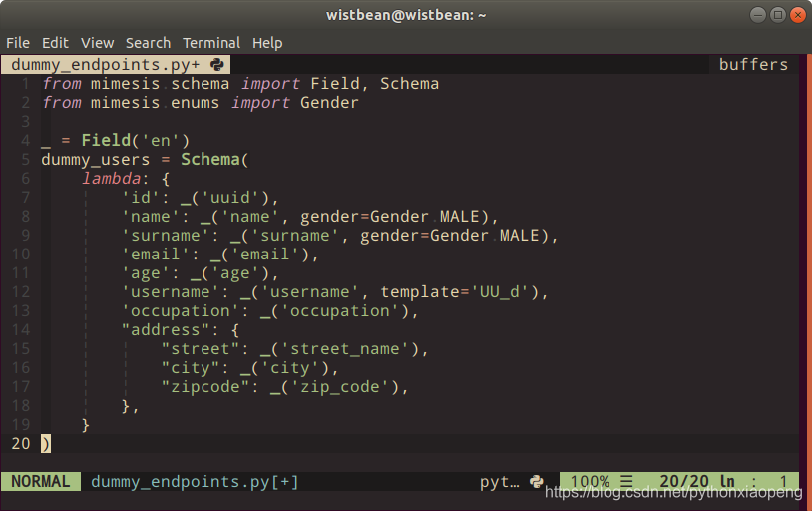Open the Edit menu
The image size is (812, 511).
55,43
